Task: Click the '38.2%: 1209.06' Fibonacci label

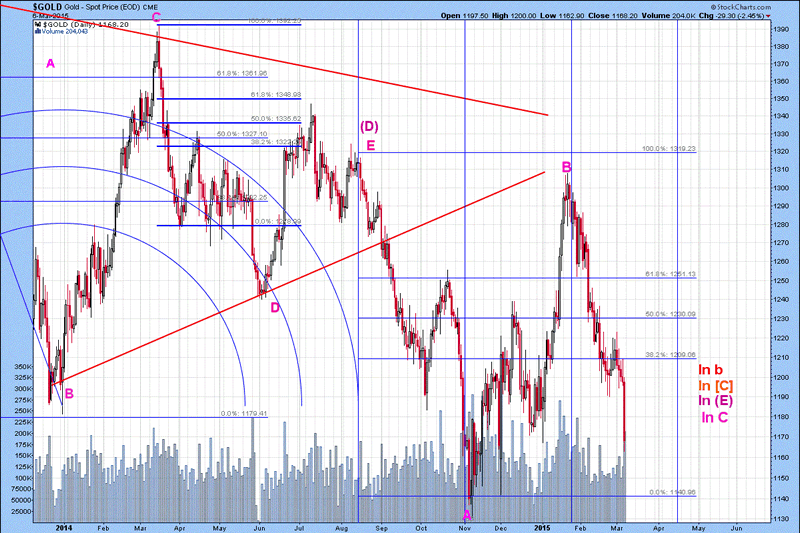Action: [670, 354]
